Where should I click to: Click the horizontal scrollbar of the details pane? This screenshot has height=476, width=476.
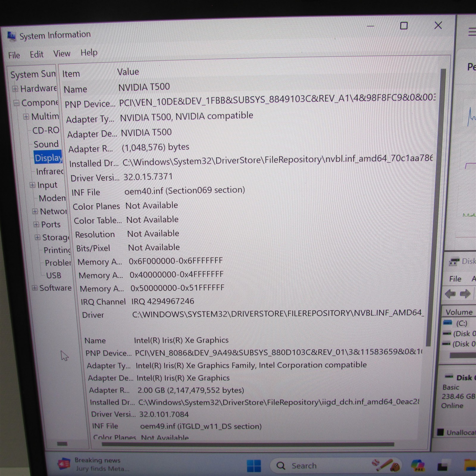coord(248,444)
